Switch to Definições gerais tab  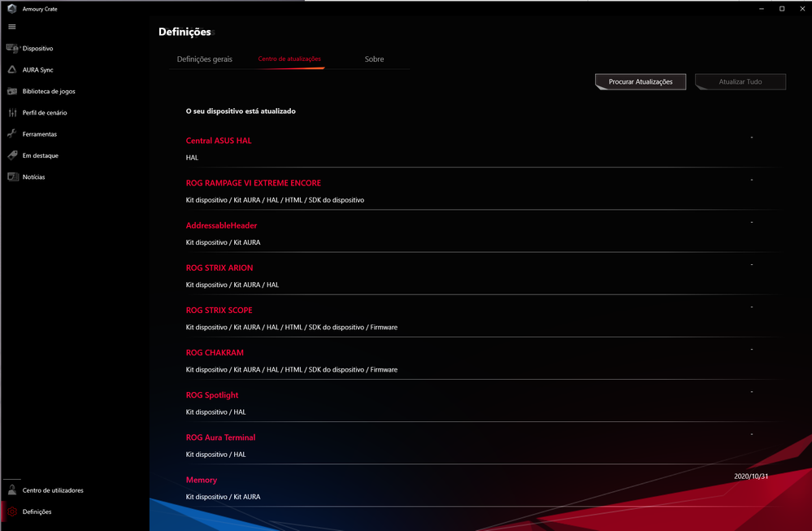(x=205, y=59)
